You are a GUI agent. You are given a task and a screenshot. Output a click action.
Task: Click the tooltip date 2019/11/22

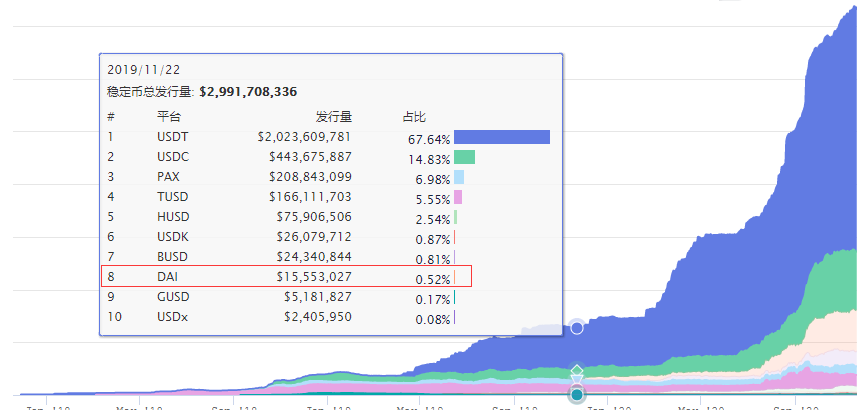[x=144, y=70]
